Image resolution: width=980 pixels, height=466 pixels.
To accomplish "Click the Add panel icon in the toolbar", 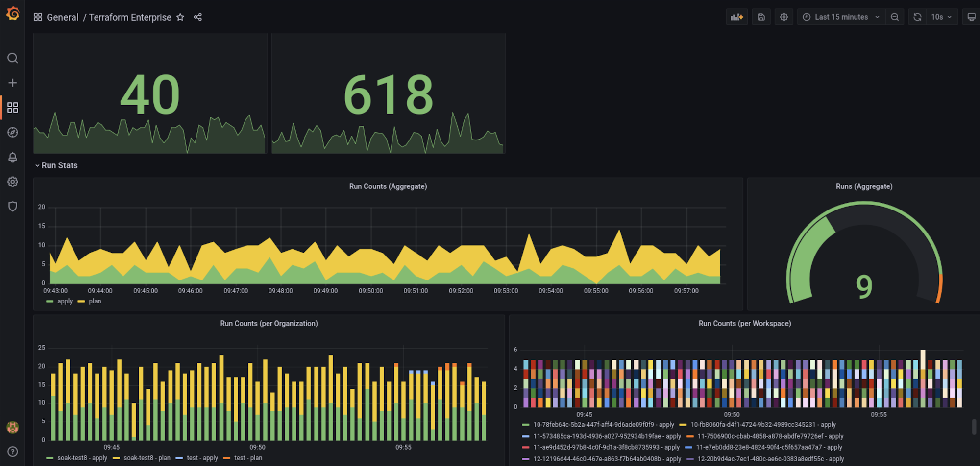I will [737, 17].
